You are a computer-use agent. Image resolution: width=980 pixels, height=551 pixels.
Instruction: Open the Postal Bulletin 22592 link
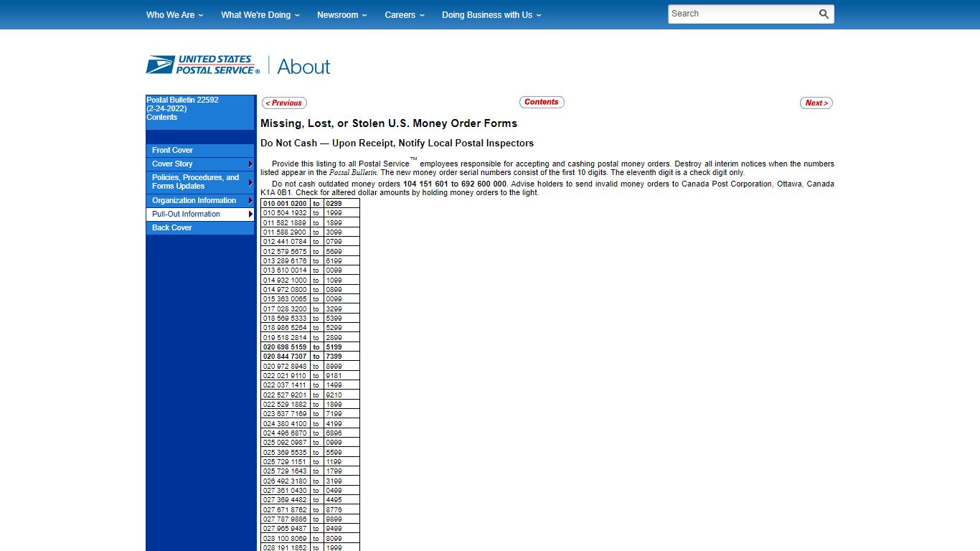[182, 100]
